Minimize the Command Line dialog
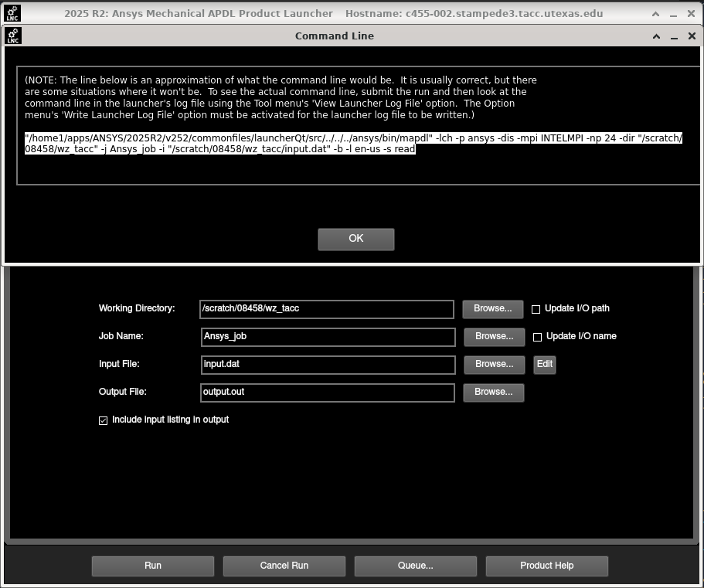Screen dimensions: 704x588 click(x=674, y=37)
